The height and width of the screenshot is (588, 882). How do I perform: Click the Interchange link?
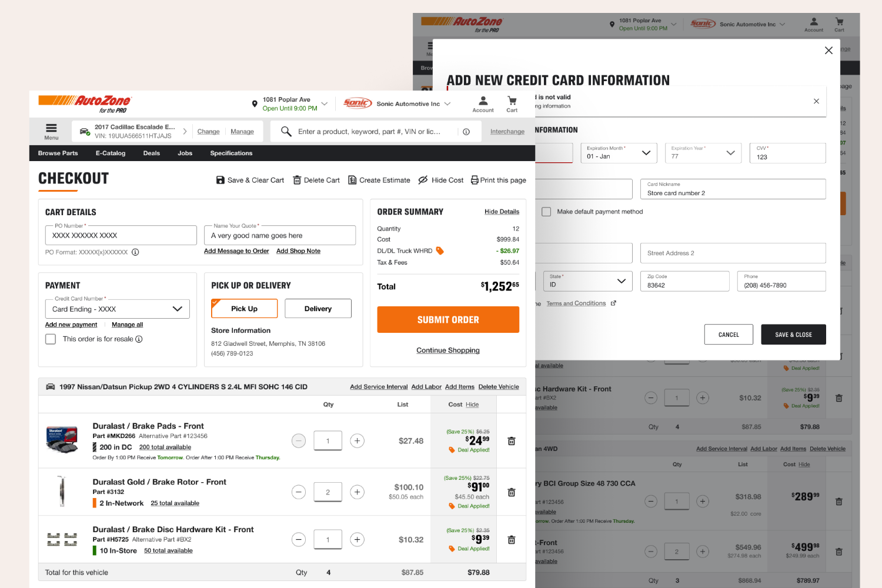point(507,132)
